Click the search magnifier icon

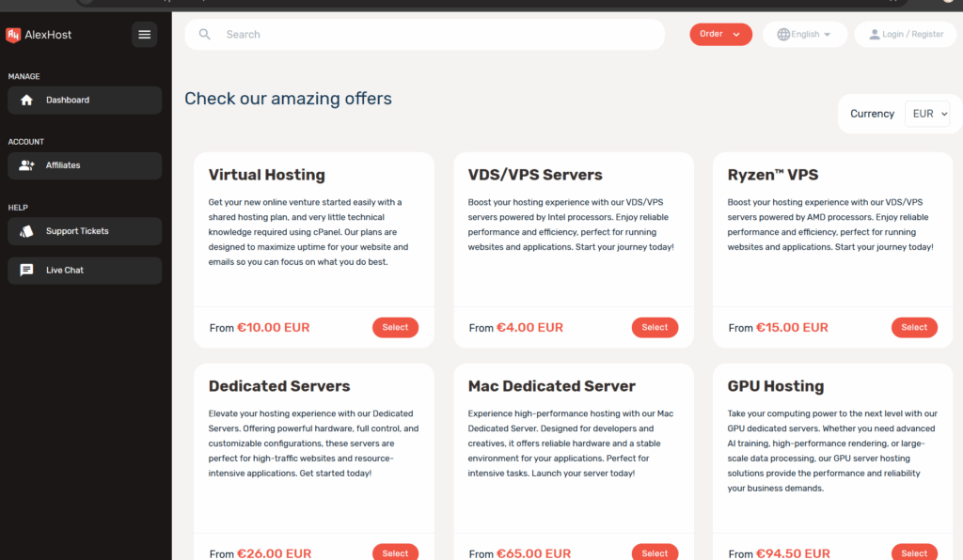coord(205,35)
